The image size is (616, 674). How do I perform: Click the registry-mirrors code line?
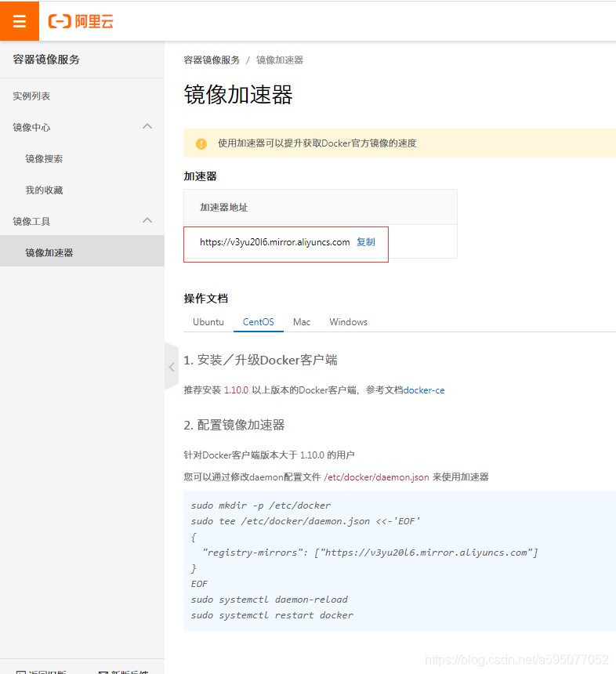point(370,553)
